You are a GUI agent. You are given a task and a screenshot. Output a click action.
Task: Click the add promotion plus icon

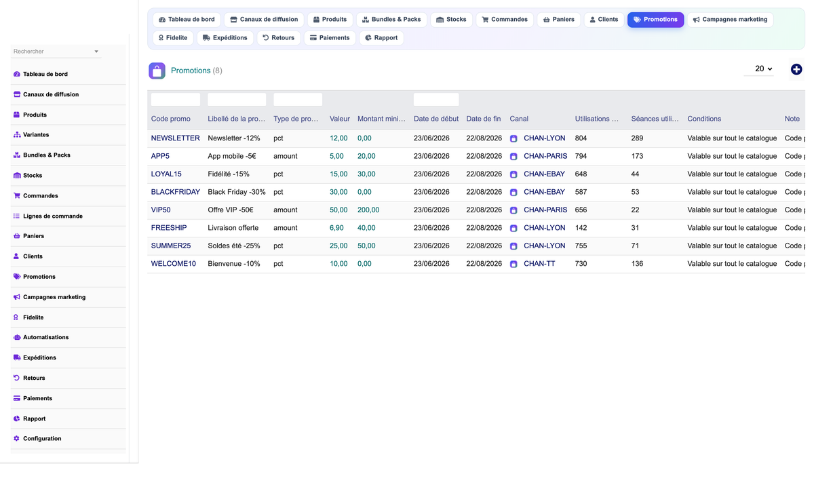click(796, 69)
